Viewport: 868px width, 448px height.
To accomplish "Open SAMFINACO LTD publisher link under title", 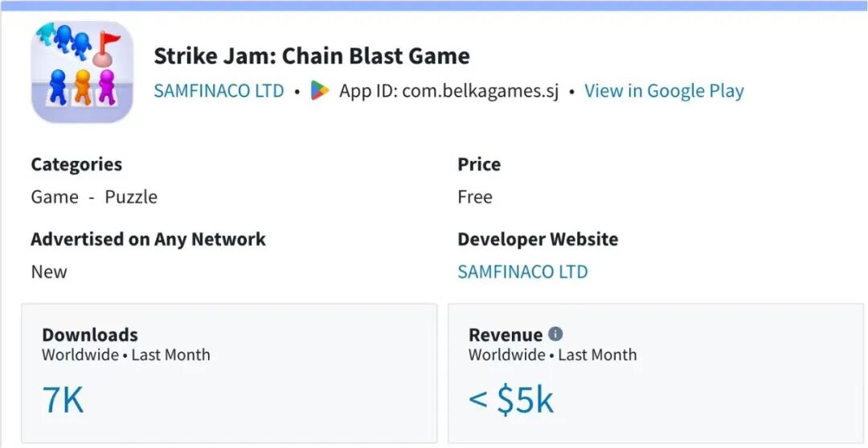I will click(219, 91).
